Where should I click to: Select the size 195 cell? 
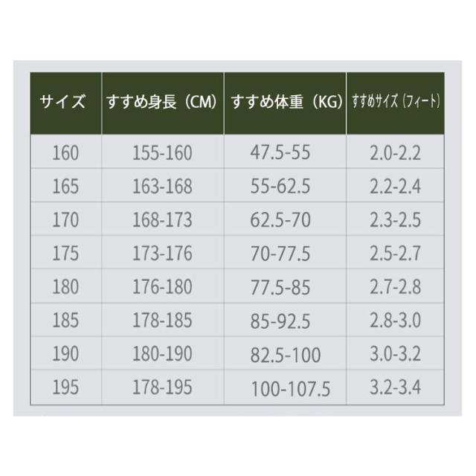tap(65, 387)
